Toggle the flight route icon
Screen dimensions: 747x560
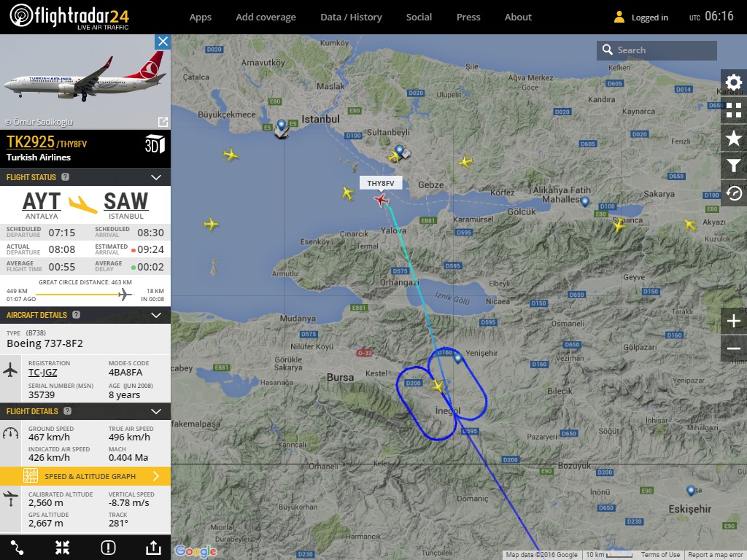point(17,548)
